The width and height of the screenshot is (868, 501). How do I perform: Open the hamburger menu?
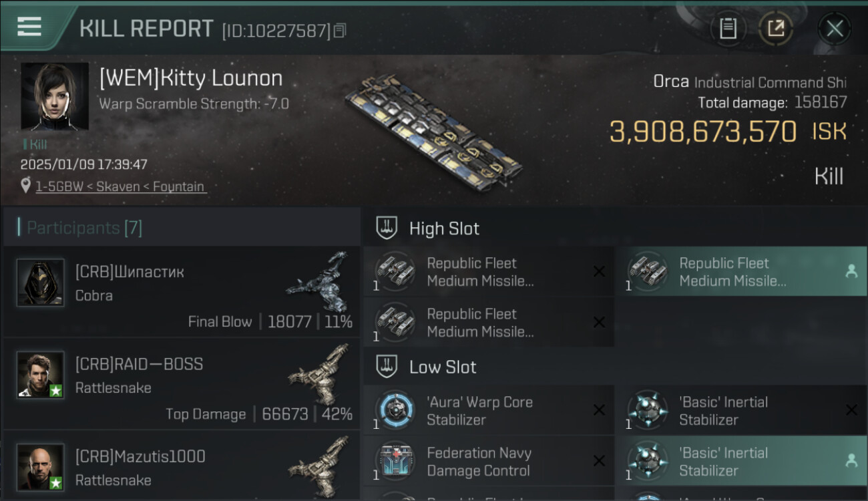point(29,27)
